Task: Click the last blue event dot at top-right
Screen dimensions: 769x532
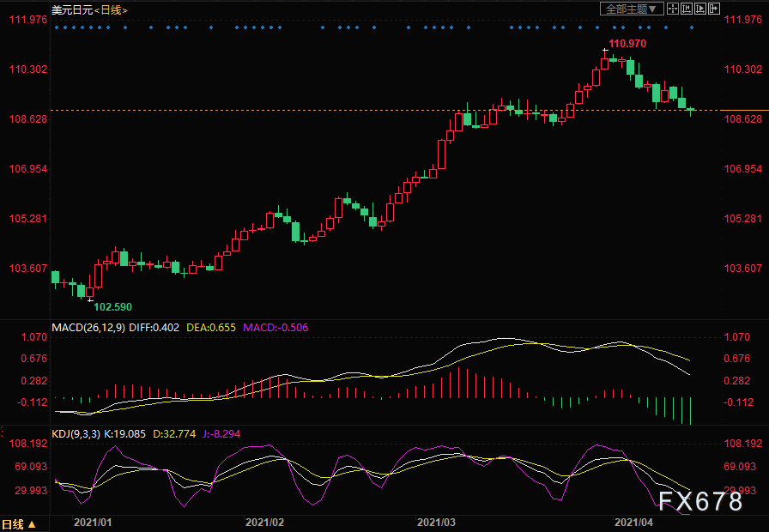Action: [693, 27]
